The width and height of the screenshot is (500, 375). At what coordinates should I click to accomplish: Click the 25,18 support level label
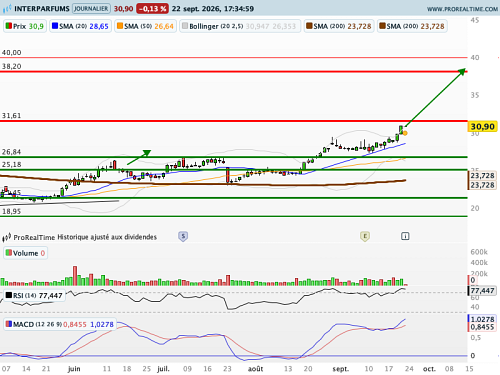pos(11,164)
